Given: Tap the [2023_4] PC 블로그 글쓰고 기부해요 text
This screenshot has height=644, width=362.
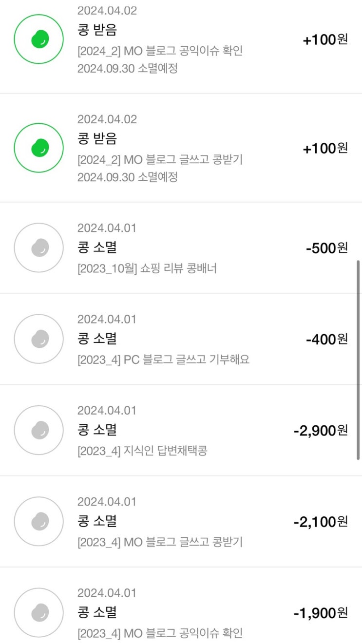Looking at the screenshot, I should point(163,360).
